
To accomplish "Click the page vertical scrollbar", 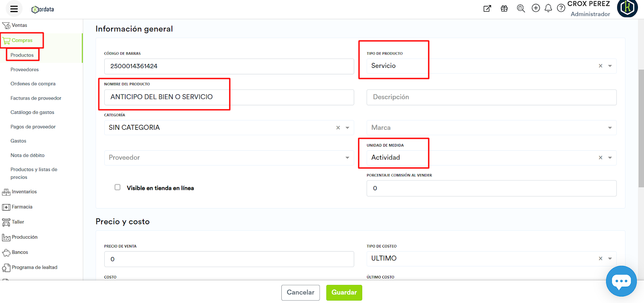I will pos(641,129).
